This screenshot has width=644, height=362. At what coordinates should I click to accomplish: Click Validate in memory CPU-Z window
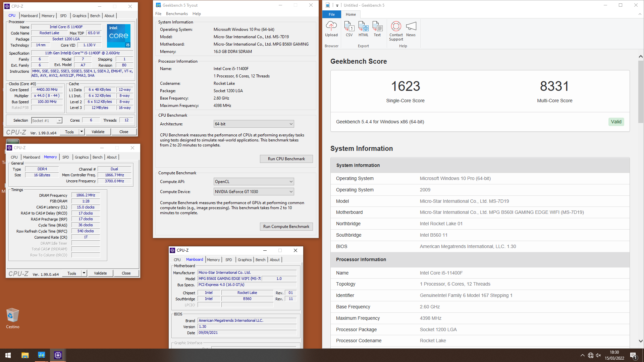[x=100, y=273]
